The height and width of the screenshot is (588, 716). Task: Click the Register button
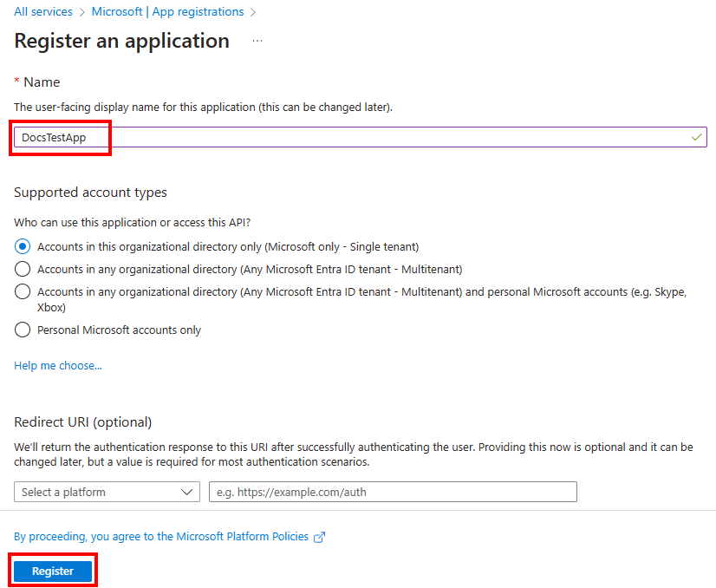[52, 571]
